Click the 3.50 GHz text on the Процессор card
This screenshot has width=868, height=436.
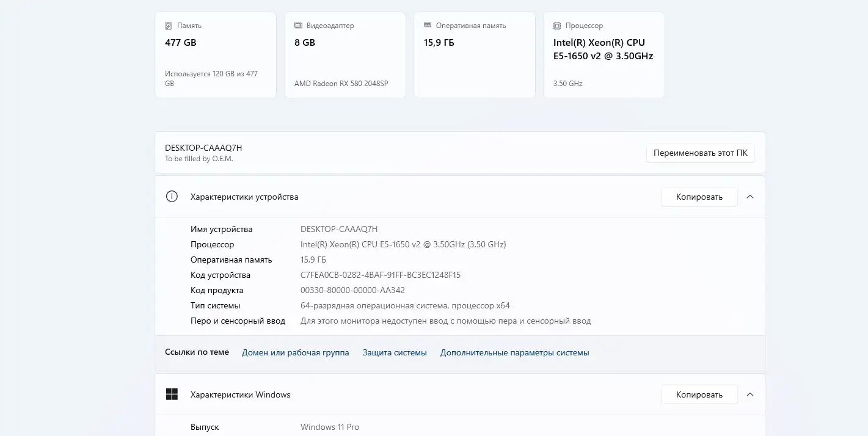[x=567, y=83]
